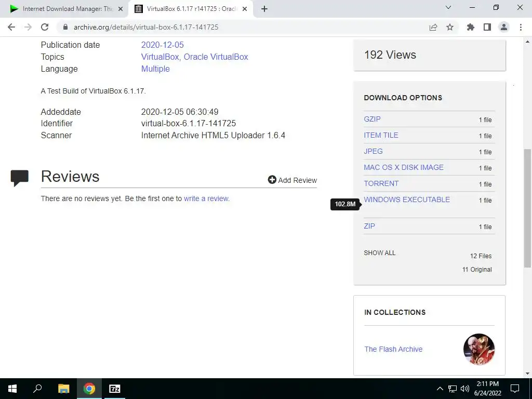Open a new browser tab
This screenshot has height=399, width=532.
point(264,9)
